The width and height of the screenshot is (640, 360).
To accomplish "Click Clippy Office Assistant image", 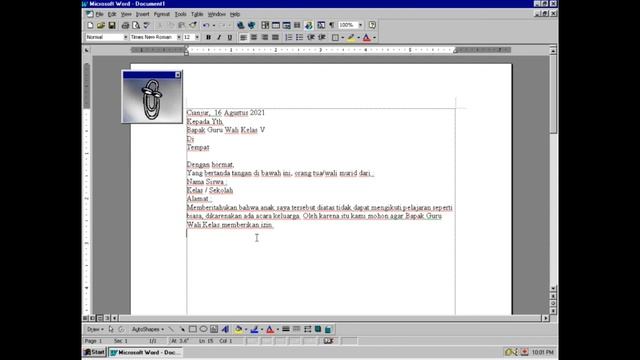I will point(152,100).
